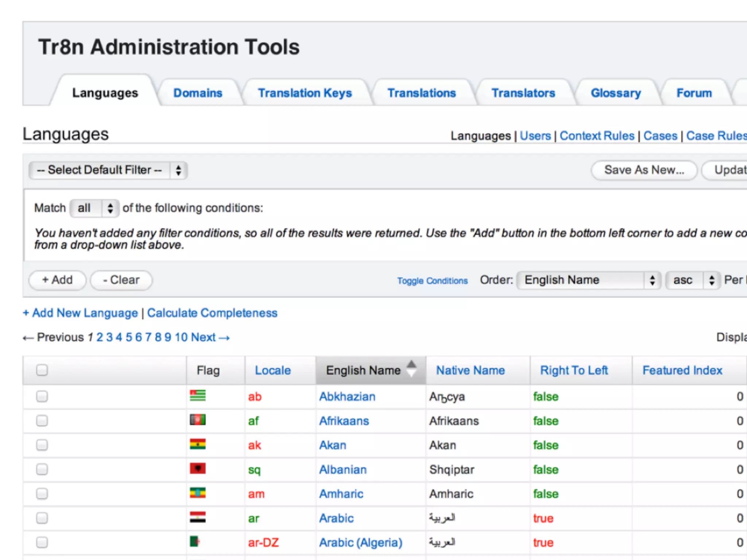Image resolution: width=747 pixels, height=560 pixels.
Task: Click the Albanian flag icon
Action: click(198, 468)
